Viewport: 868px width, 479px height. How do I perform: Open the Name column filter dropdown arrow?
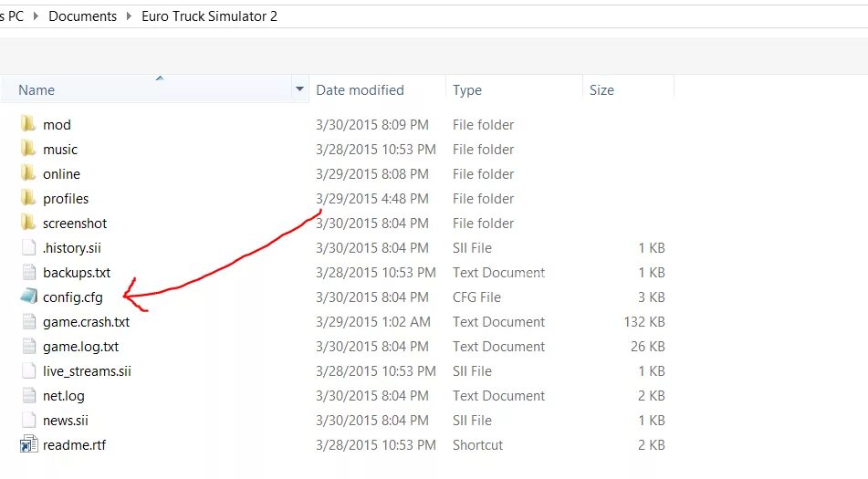pos(299,89)
